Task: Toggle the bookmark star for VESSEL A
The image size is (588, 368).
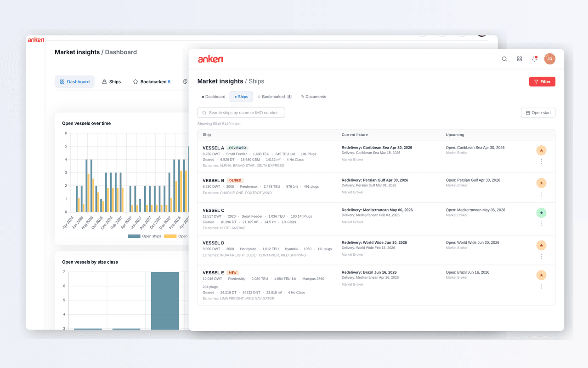Action: [x=541, y=150]
